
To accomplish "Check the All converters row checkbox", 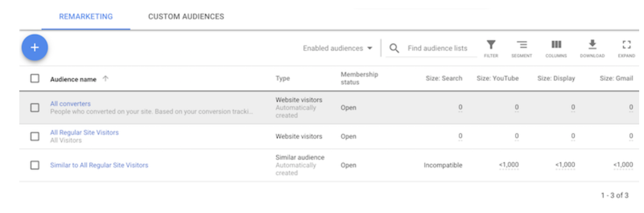I will click(x=35, y=108).
